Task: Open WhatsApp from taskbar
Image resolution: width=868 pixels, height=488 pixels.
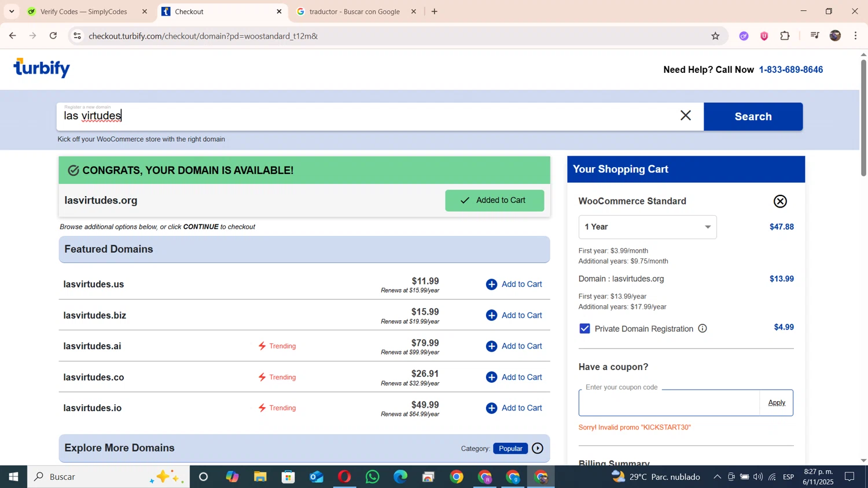Action: coord(373,477)
